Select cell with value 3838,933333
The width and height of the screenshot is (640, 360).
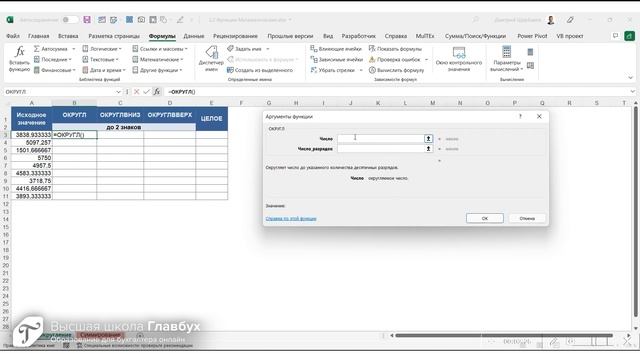tap(32, 135)
